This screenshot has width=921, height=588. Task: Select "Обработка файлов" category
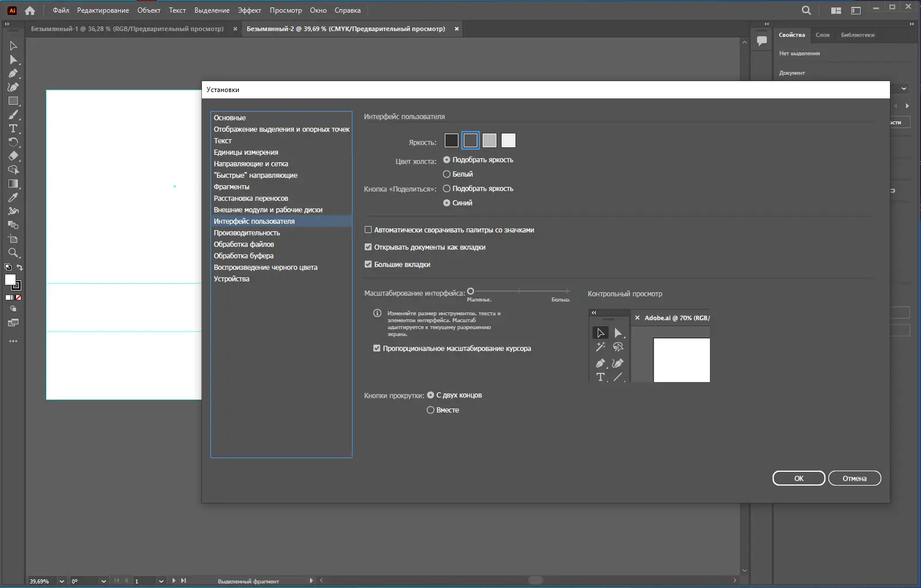pyautogui.click(x=282, y=245)
